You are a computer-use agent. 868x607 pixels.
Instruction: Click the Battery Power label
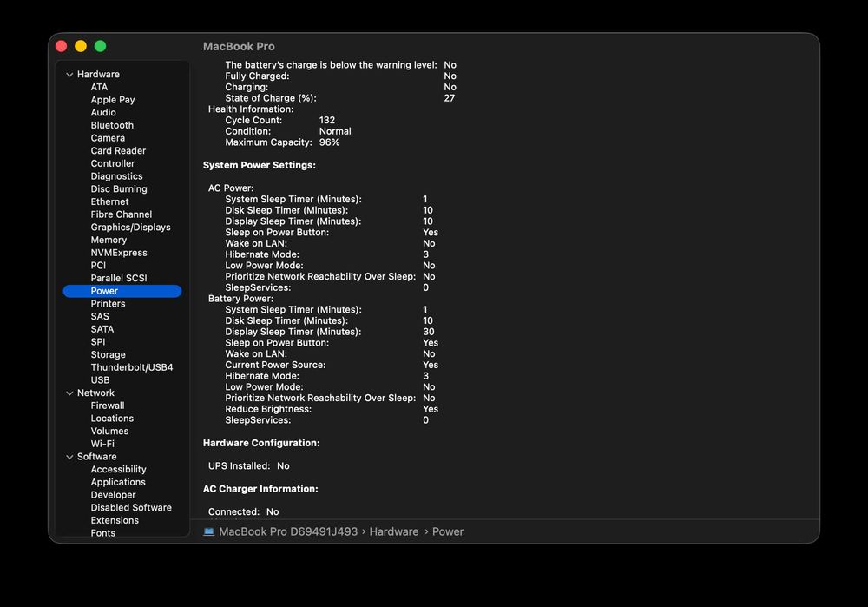click(240, 299)
